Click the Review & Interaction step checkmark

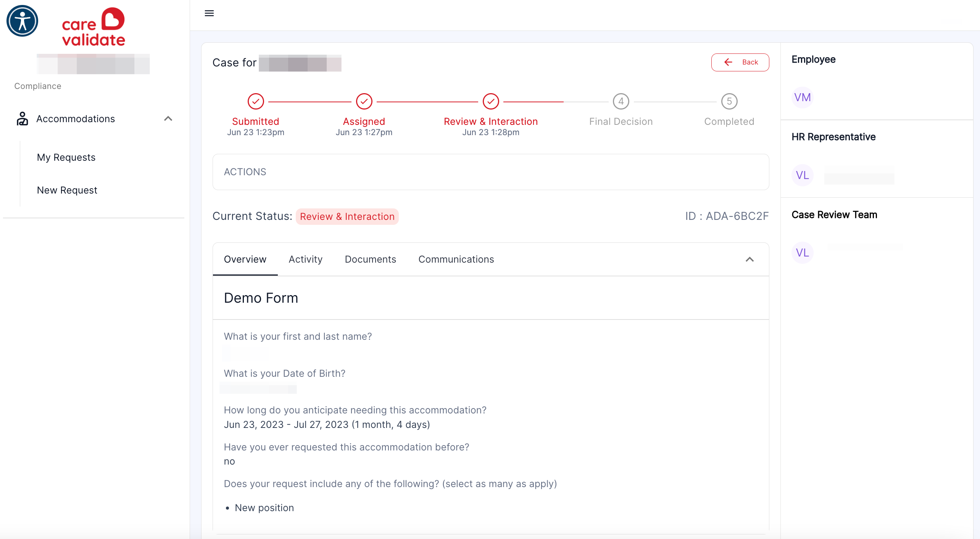point(491,102)
